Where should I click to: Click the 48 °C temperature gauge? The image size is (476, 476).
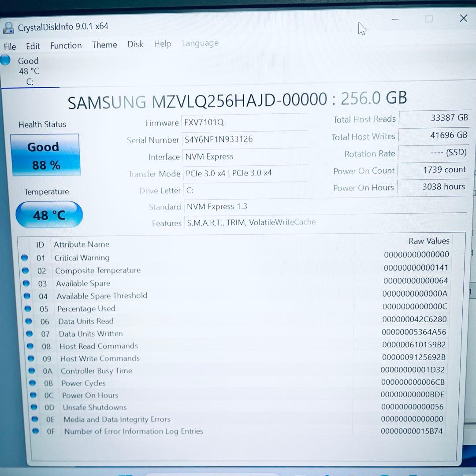[49, 215]
